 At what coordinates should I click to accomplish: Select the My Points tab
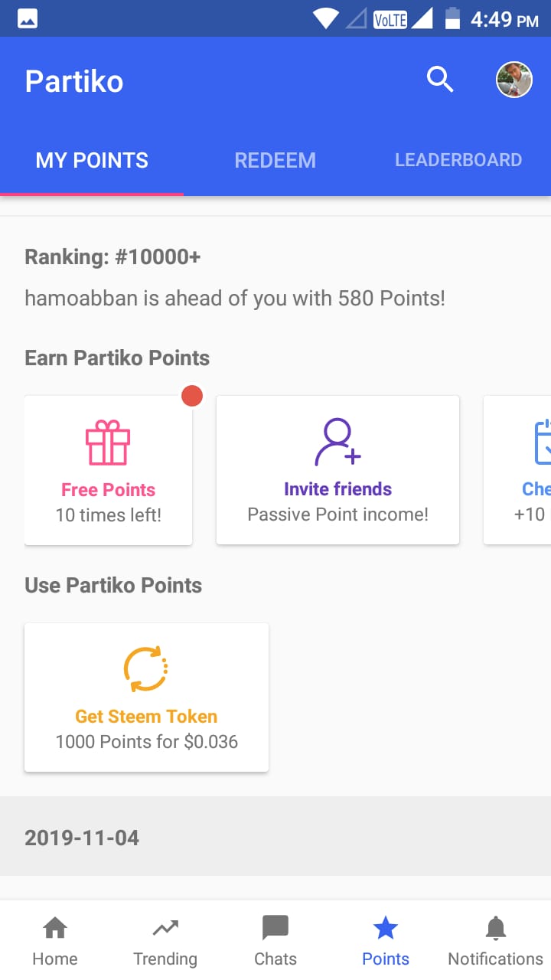click(92, 160)
